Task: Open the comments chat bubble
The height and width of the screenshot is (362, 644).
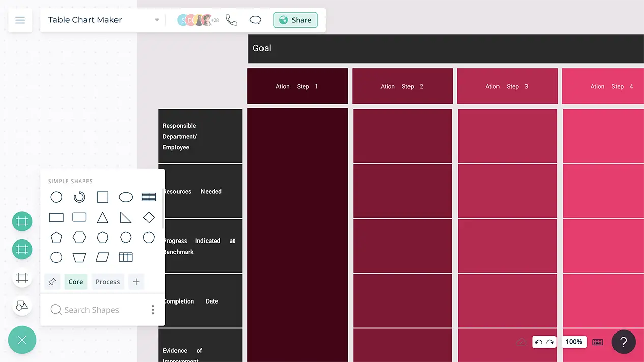Action: [255, 20]
